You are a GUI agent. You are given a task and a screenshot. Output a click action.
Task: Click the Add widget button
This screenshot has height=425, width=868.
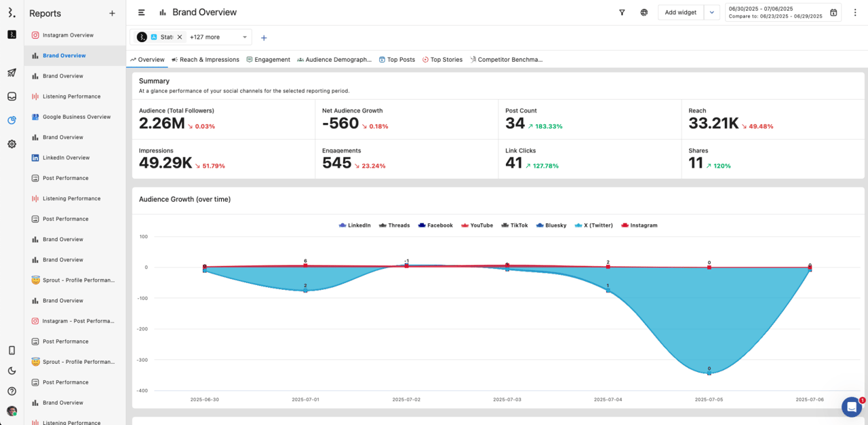click(x=680, y=12)
